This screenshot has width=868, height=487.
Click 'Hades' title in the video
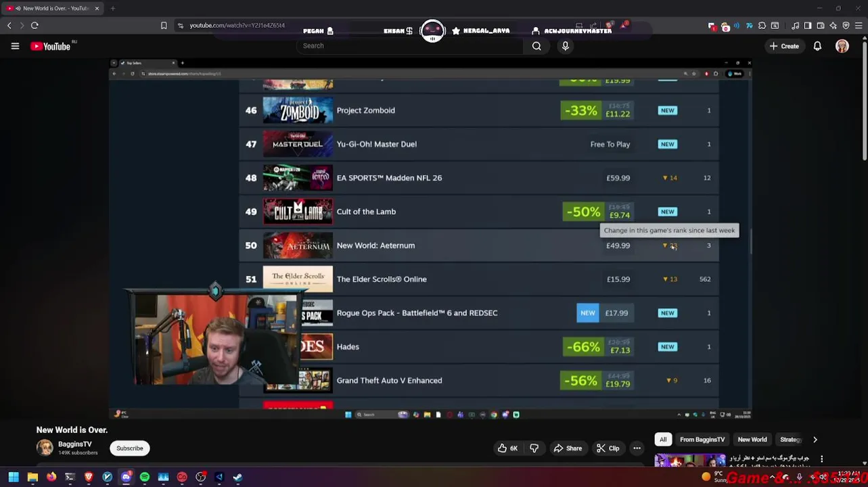click(x=348, y=347)
